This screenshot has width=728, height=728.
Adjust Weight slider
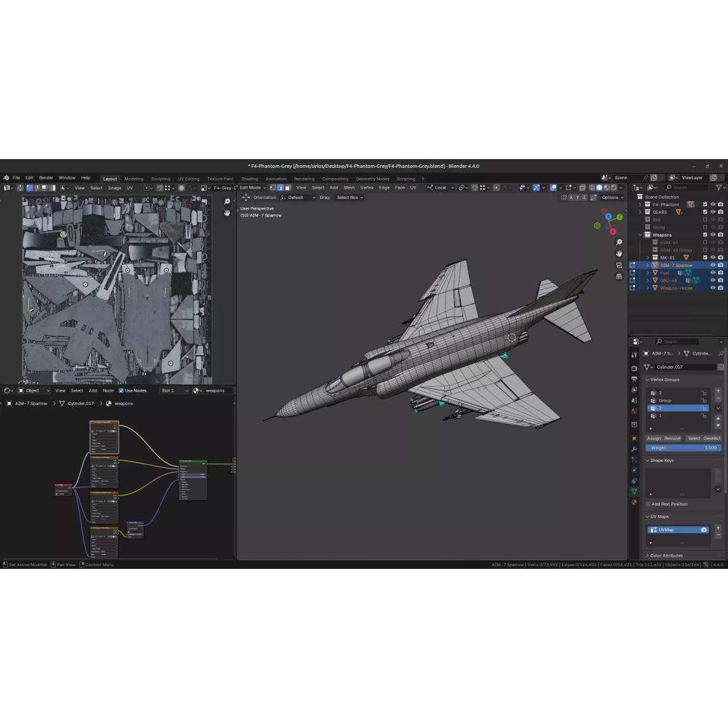tap(684, 448)
